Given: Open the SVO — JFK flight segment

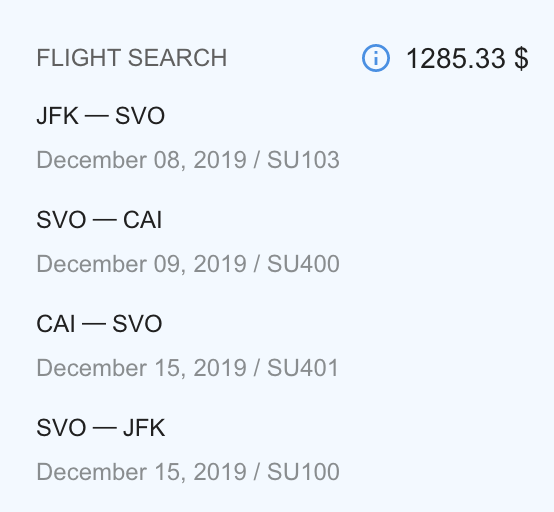Looking at the screenshot, I should coord(101,428).
